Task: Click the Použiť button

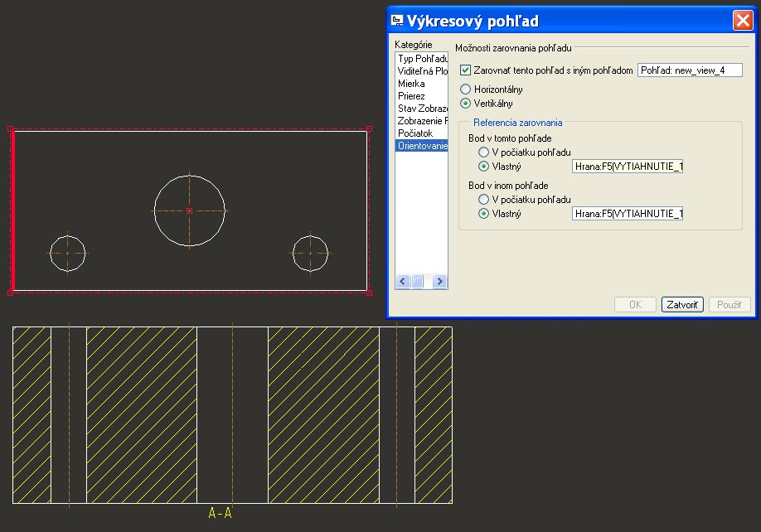Action: [729, 305]
